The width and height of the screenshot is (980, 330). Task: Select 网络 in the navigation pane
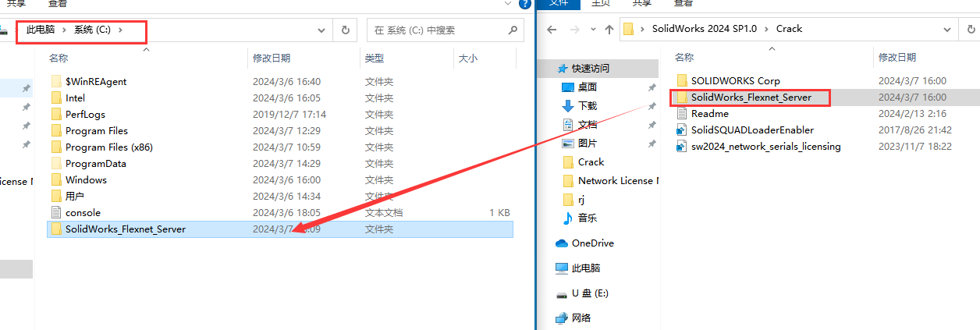click(581, 318)
